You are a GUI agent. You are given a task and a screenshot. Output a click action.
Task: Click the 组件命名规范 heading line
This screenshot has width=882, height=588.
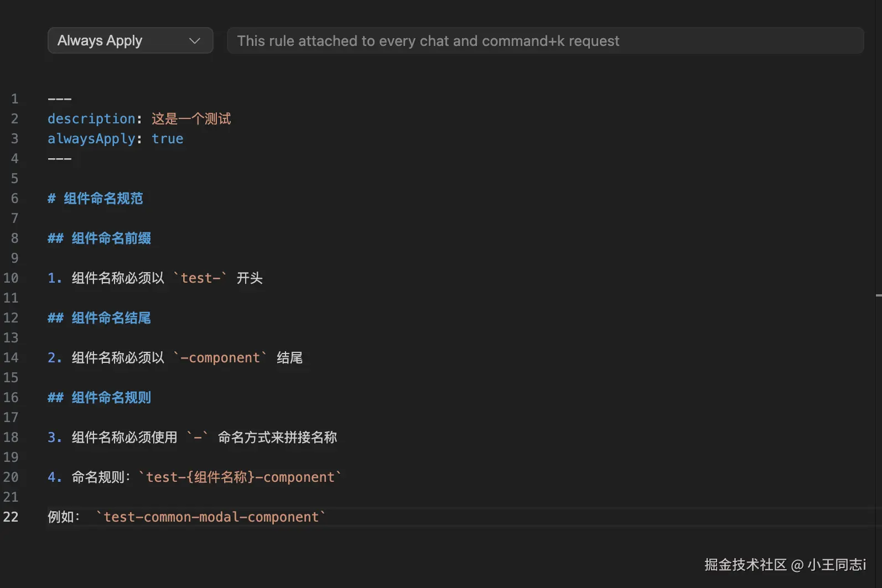pyautogui.click(x=103, y=199)
